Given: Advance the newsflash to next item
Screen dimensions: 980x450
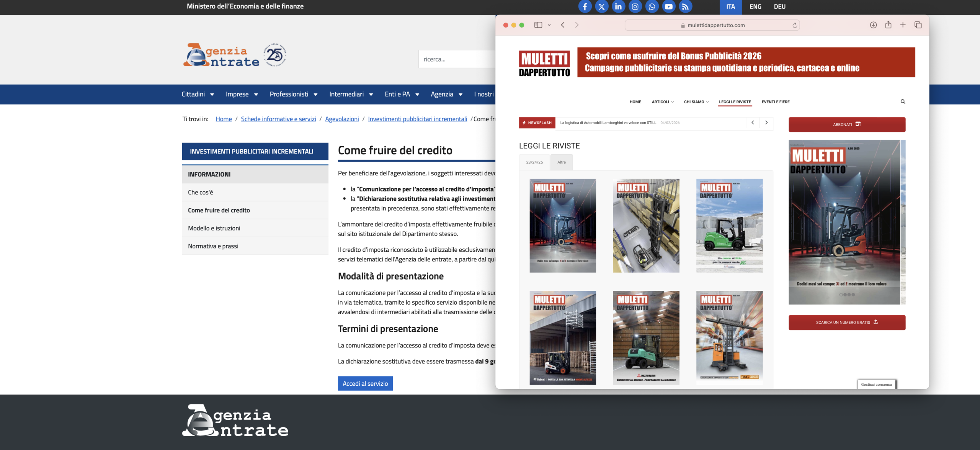Looking at the screenshot, I should (x=766, y=122).
